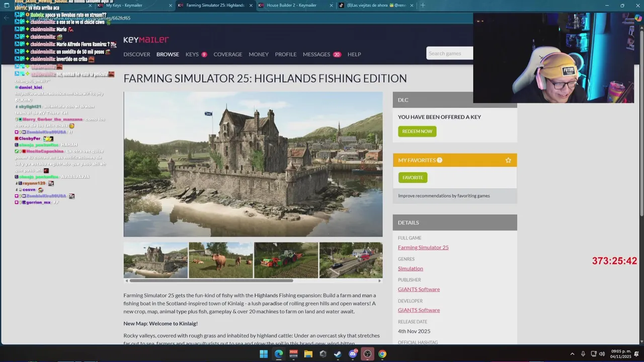Open OBS Studio from the taskbar
The image size is (644, 362).
pyautogui.click(x=367, y=354)
